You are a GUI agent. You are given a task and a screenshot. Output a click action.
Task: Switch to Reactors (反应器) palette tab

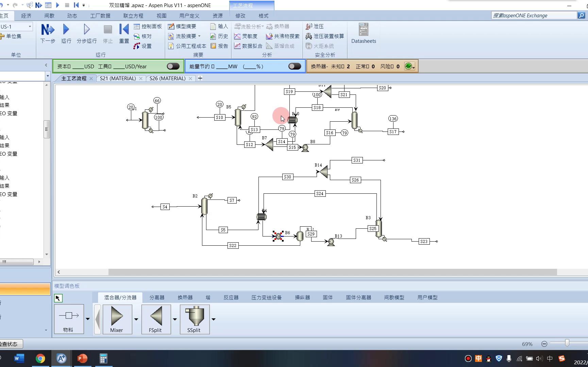coord(231,297)
